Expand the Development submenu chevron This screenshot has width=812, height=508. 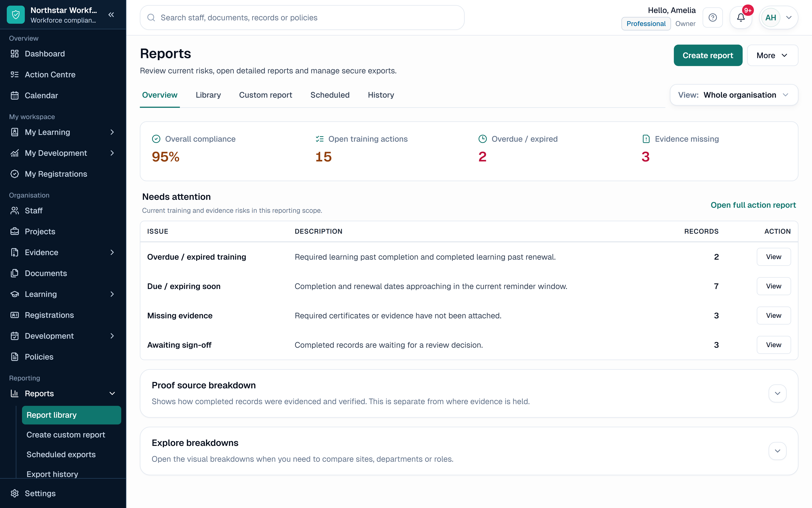click(x=112, y=336)
